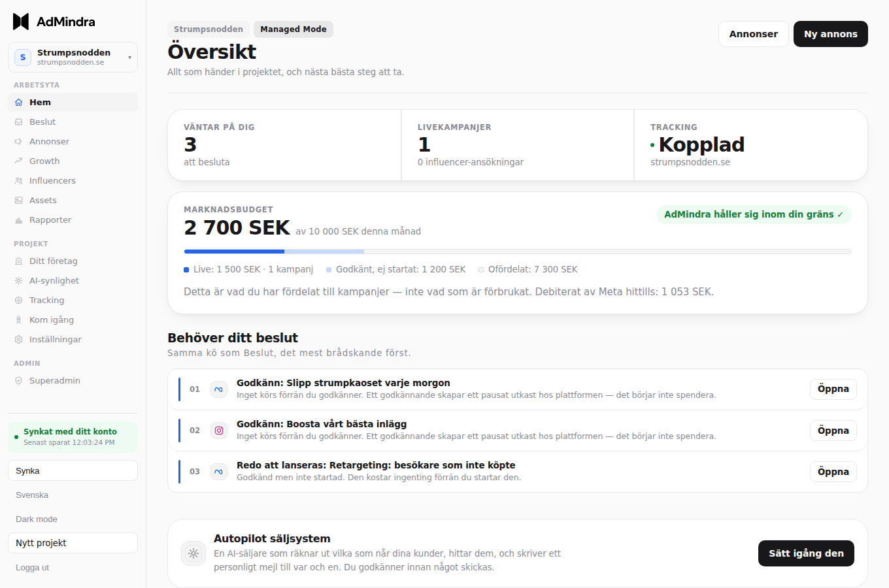
Task: Click the Autopilot säljsystem sun icon
Action: coord(193,553)
